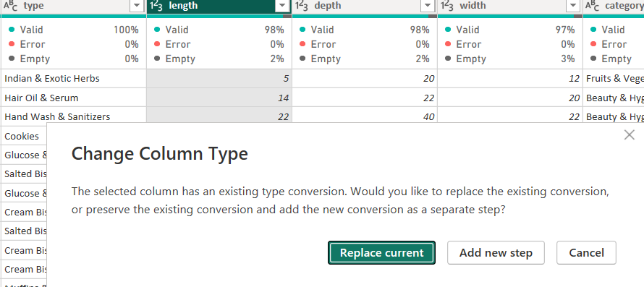Viewport: 644px width, 287px height.
Task: Open the depth column filter dropdown
Action: click(x=428, y=6)
